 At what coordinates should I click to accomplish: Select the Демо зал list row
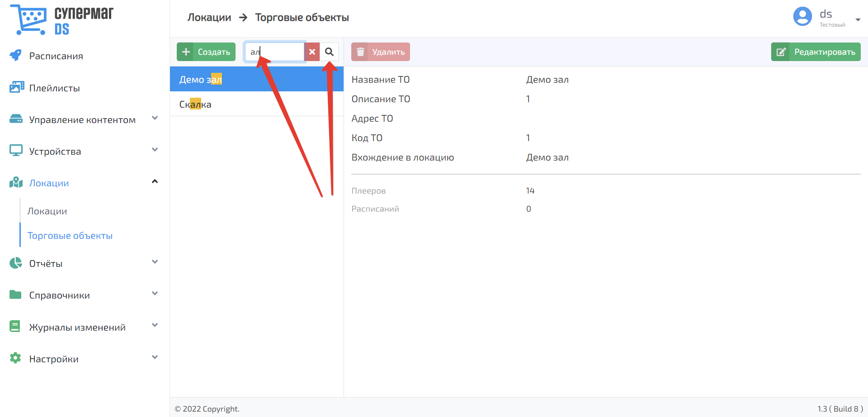[x=257, y=79]
